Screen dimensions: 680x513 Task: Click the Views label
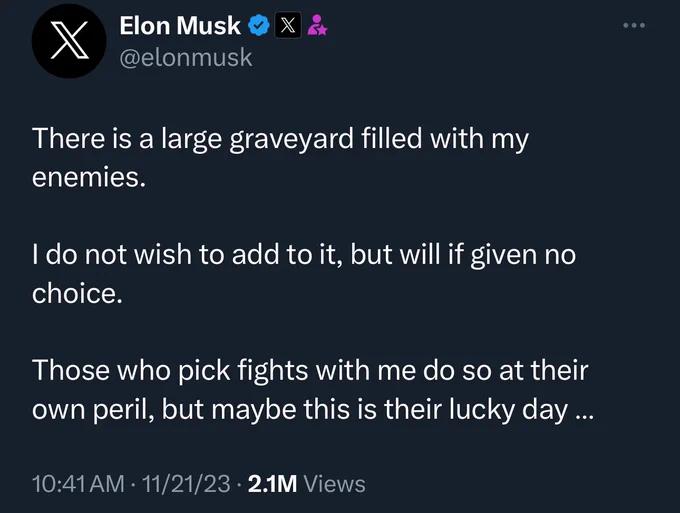point(334,484)
